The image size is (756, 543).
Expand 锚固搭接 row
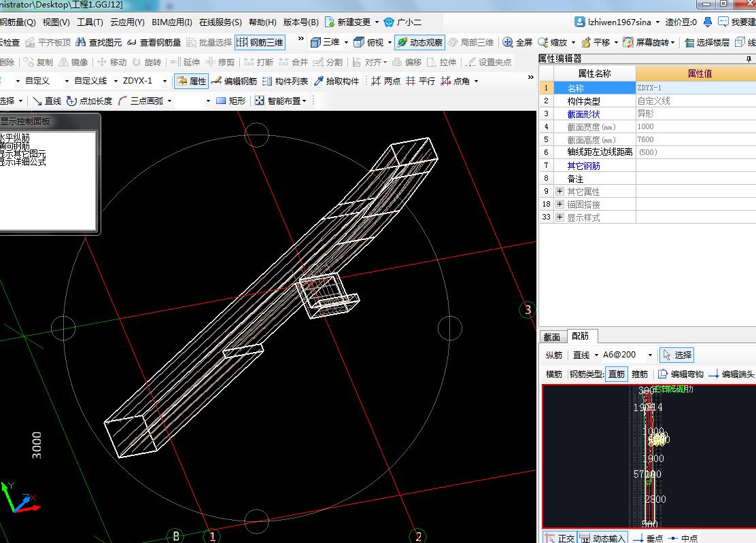560,205
